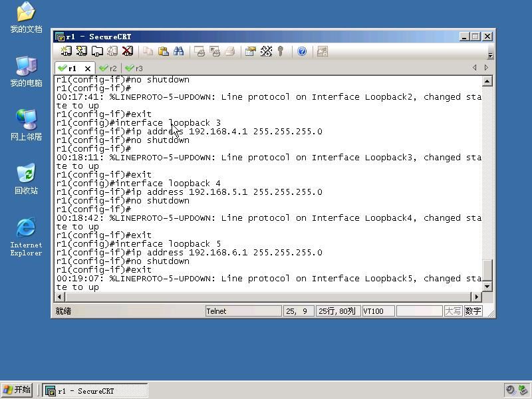This screenshot has height=399, width=532.
Task: Click 'ip address 192.168.6.1' terminal line
Action: click(x=190, y=253)
